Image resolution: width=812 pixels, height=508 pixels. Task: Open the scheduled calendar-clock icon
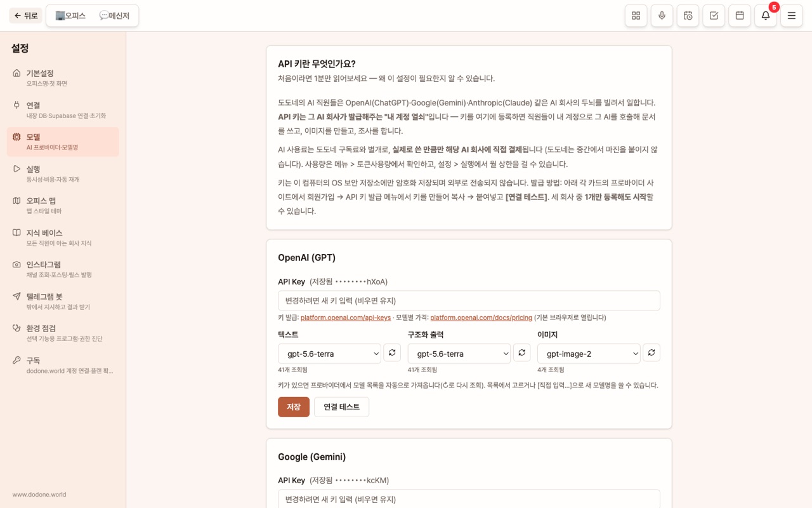tap(688, 16)
